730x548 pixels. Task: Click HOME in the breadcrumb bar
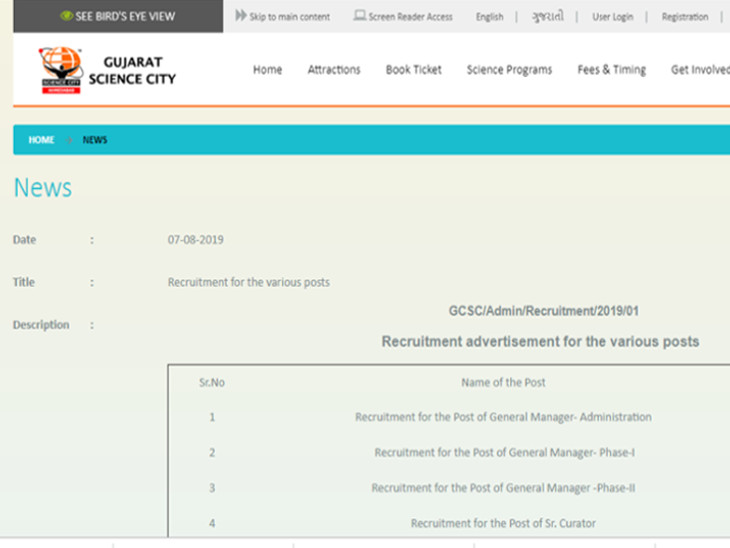[41, 140]
